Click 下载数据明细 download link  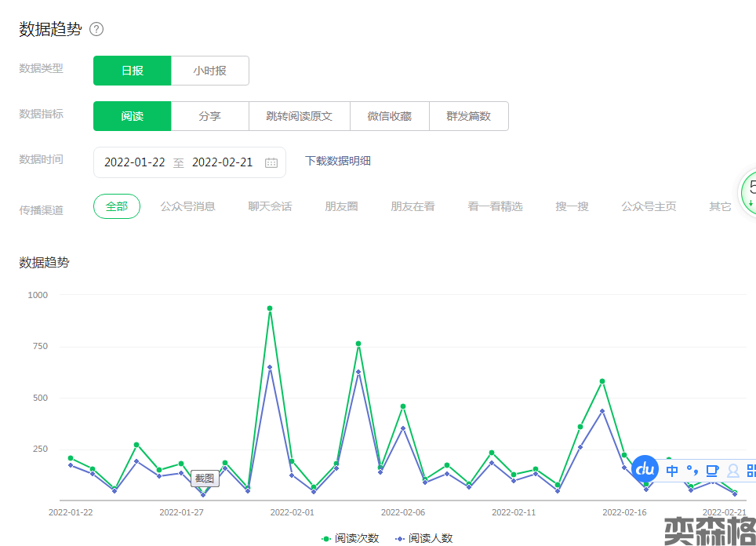pyautogui.click(x=337, y=161)
